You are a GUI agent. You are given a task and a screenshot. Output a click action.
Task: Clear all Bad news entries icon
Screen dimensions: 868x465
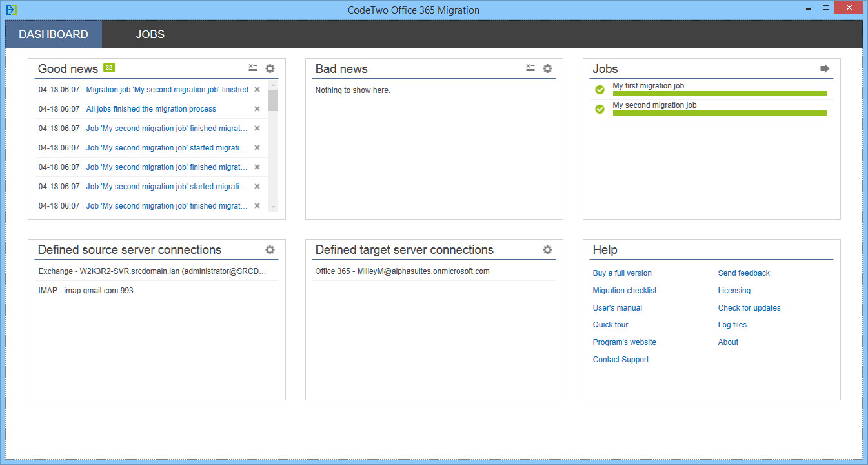coord(530,68)
